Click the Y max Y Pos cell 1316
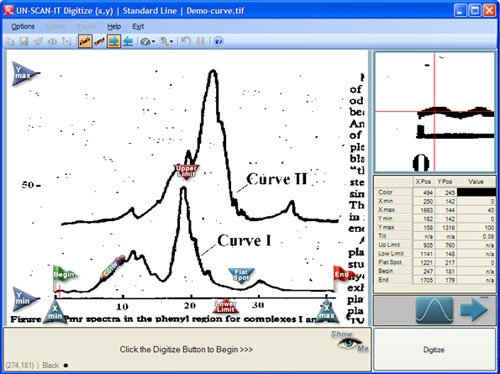The width and height of the screenshot is (500, 374). 445,227
